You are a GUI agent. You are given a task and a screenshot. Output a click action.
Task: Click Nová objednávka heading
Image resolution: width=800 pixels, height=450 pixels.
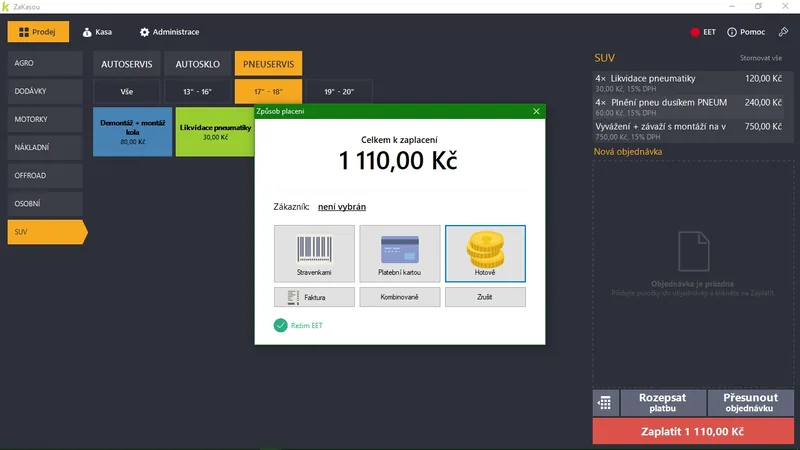click(628, 152)
